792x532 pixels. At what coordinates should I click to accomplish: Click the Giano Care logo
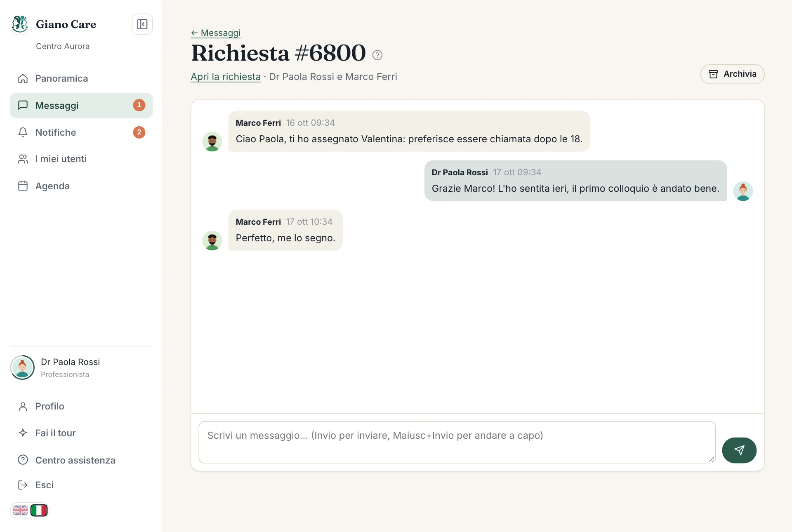(x=20, y=24)
